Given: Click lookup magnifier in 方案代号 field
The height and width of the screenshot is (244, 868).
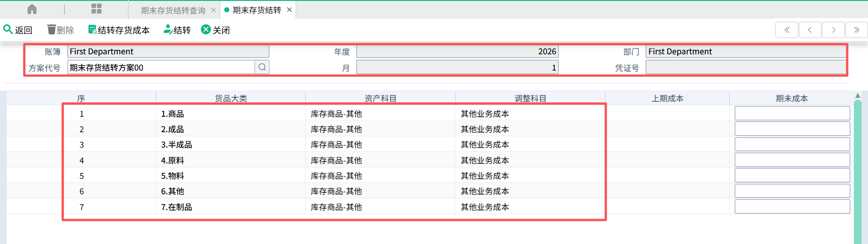Looking at the screenshot, I should pos(262,67).
